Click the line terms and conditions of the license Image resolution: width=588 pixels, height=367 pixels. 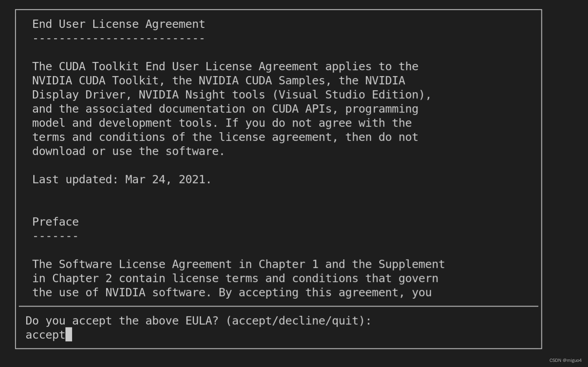pyautogui.click(x=225, y=137)
